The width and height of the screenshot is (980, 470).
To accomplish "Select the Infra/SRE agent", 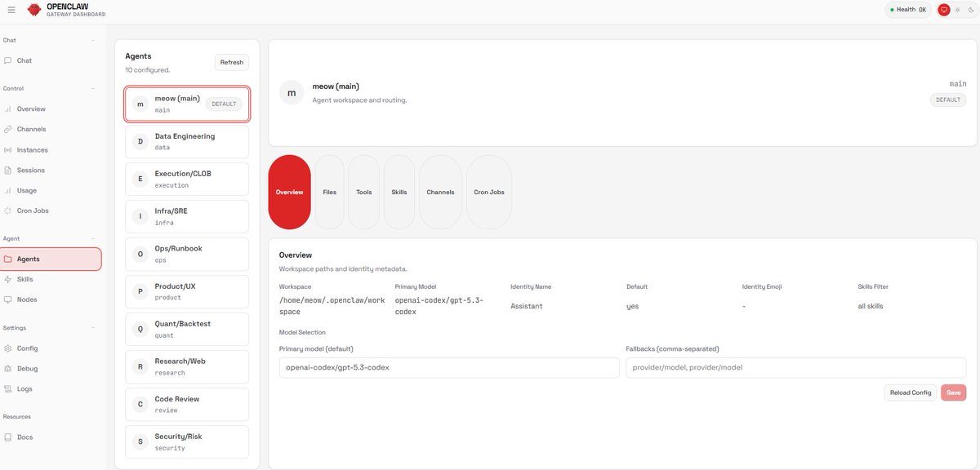I will [x=187, y=216].
